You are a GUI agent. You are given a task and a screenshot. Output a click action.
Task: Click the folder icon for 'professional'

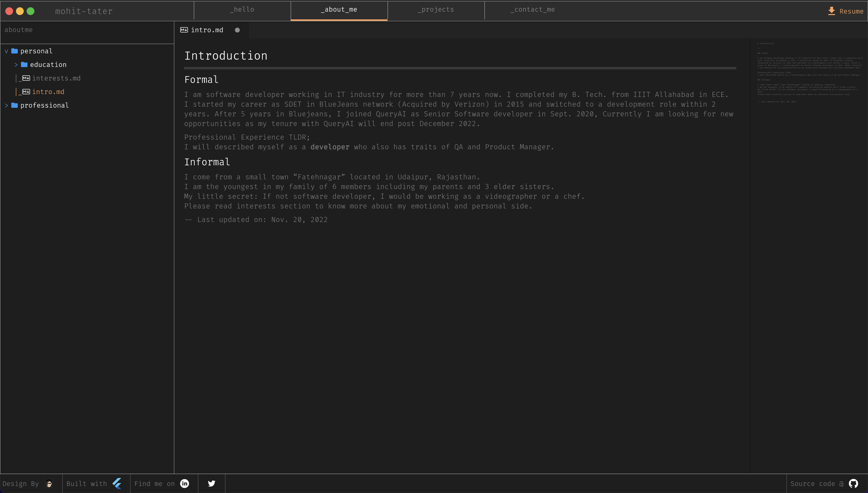point(14,105)
